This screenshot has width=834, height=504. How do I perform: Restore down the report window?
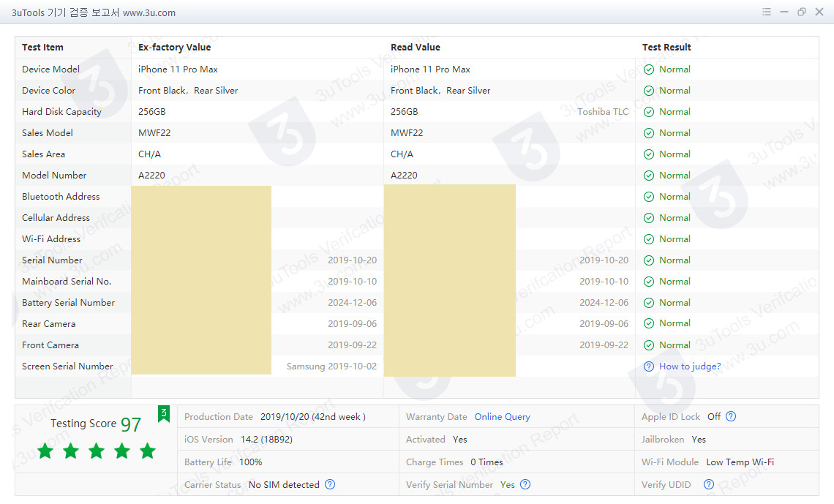[x=802, y=12]
